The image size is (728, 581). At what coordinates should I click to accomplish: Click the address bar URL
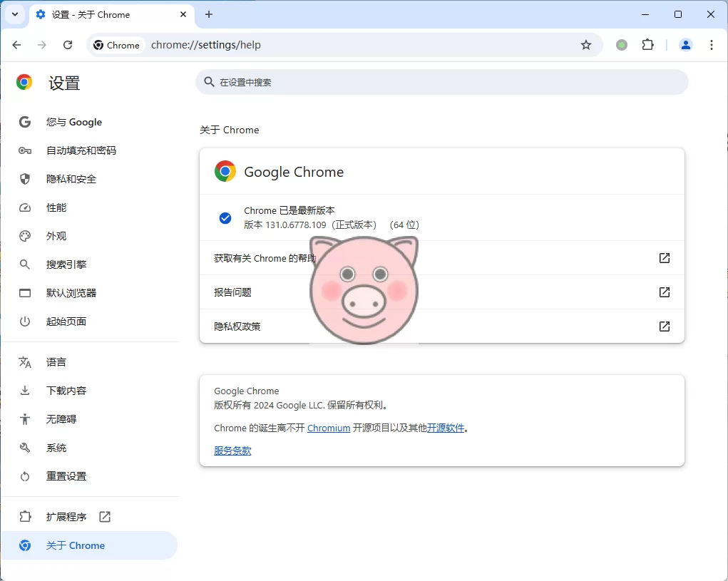(205, 45)
